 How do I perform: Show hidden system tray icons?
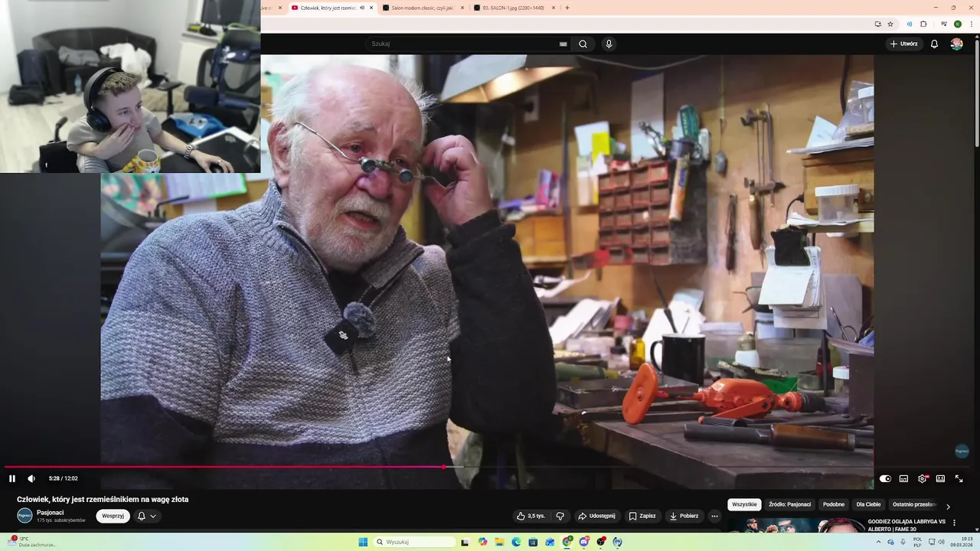878,542
